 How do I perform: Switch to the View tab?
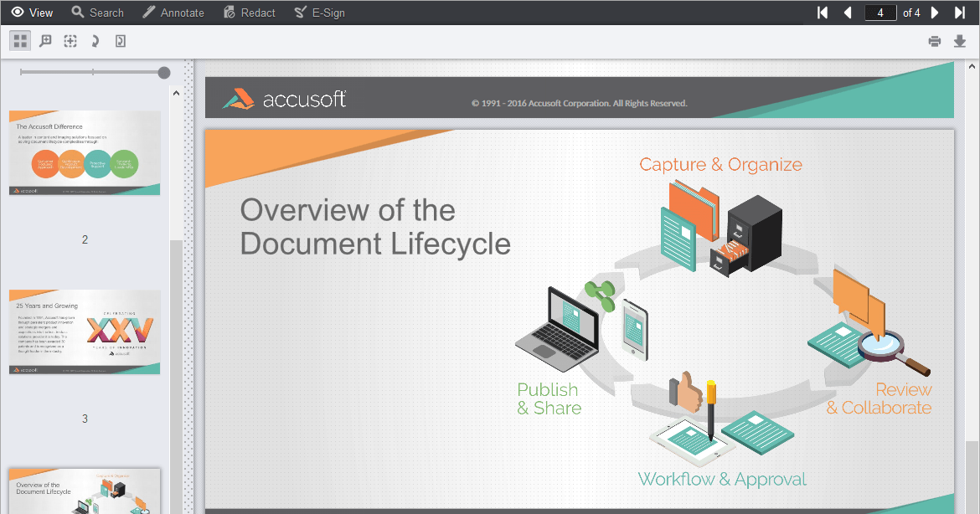click(x=31, y=12)
